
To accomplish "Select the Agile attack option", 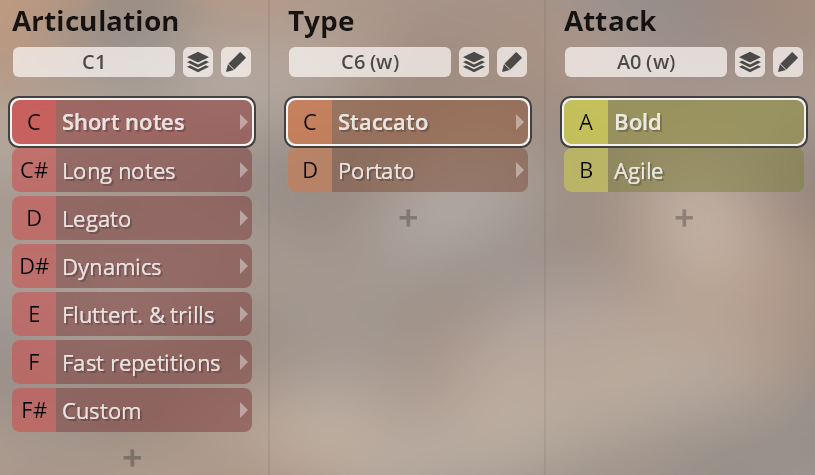I will (684, 170).
